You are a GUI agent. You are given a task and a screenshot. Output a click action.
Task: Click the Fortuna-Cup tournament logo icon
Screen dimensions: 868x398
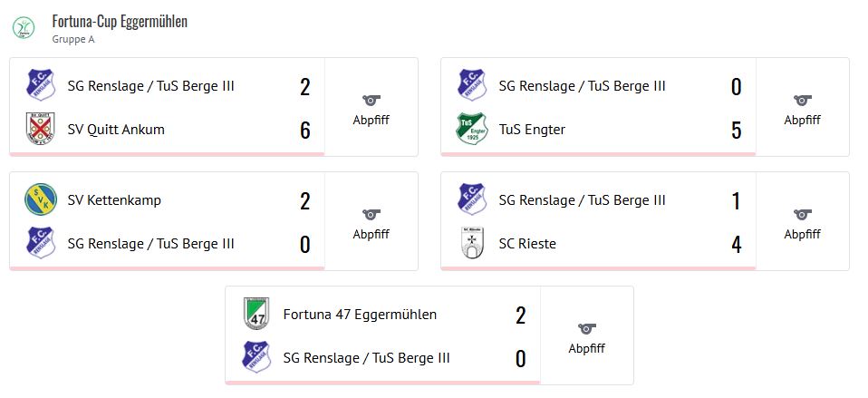point(23,28)
